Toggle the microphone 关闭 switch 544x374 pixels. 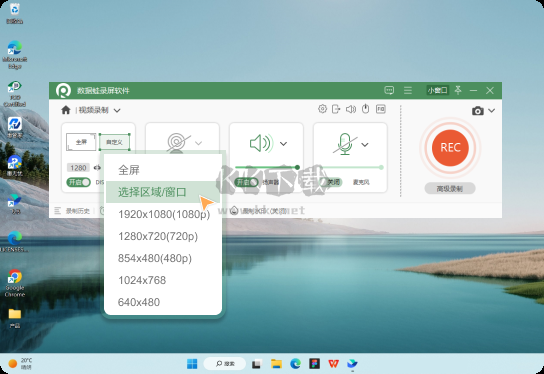pyautogui.click(x=331, y=182)
